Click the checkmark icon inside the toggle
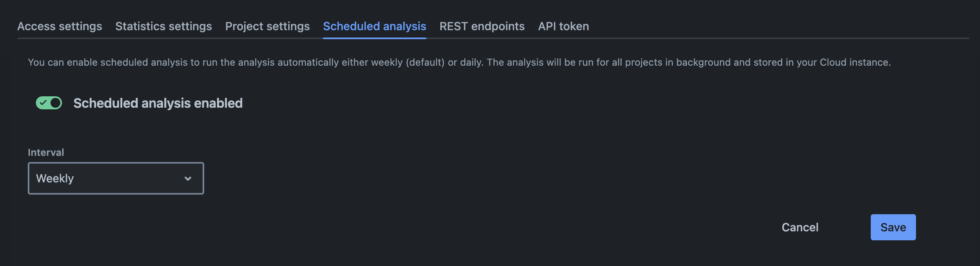This screenshot has height=266, width=980. click(x=43, y=103)
